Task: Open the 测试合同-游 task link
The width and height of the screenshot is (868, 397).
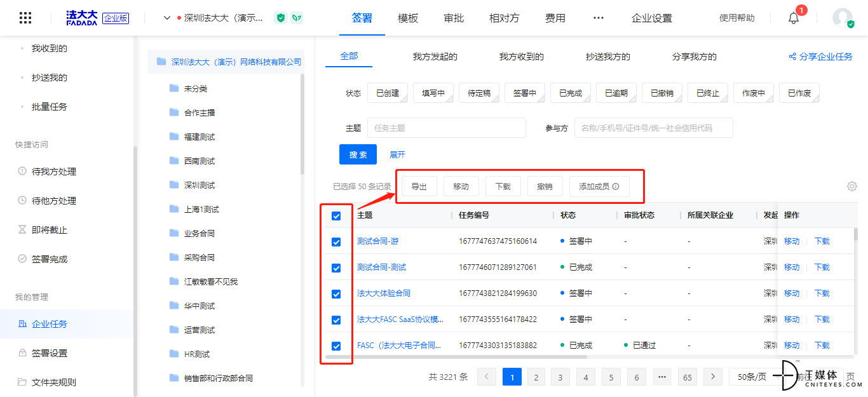Action: tap(378, 241)
